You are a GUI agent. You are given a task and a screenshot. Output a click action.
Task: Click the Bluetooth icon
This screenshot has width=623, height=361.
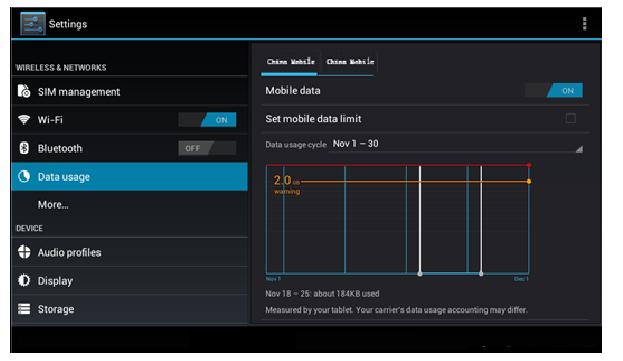24,148
